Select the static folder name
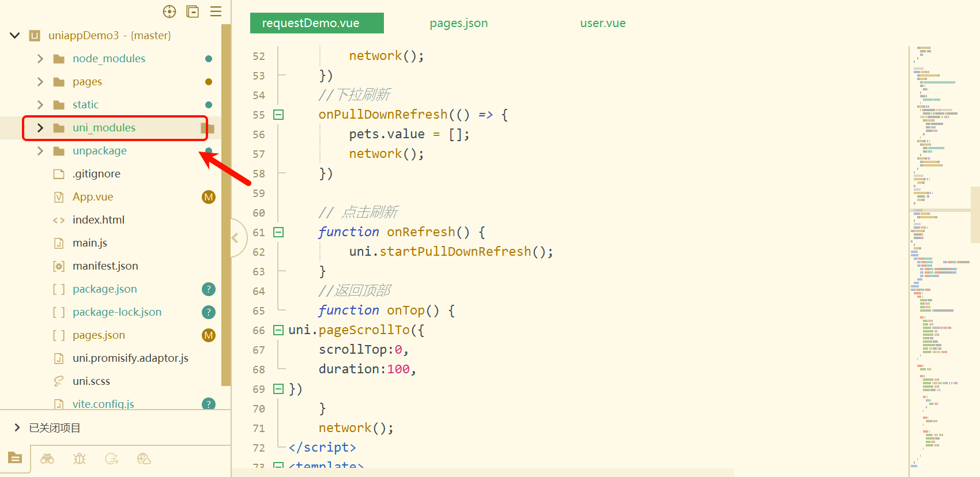The image size is (980, 477). click(x=85, y=104)
